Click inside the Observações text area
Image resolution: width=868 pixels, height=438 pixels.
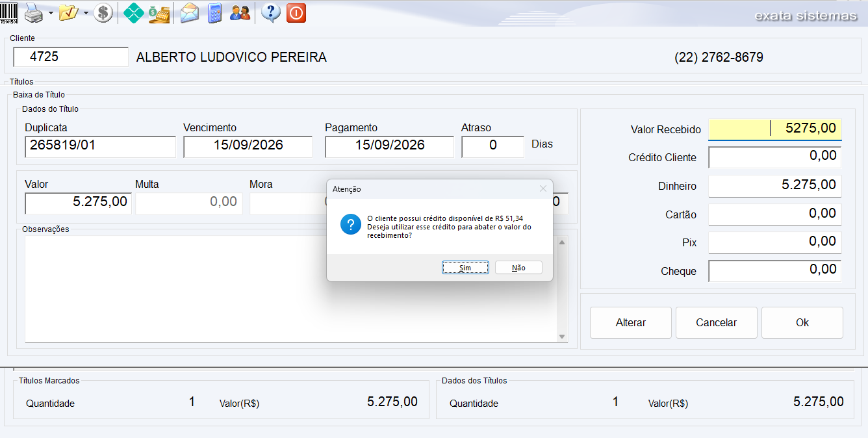point(291,289)
